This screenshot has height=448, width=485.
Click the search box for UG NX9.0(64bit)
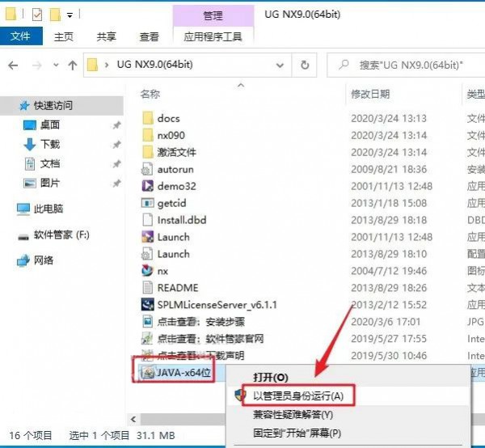[x=406, y=65]
